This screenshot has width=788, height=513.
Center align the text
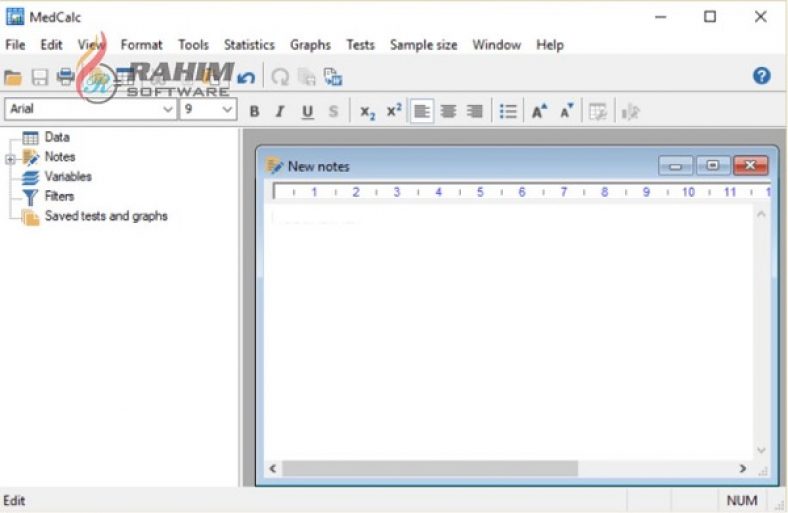point(448,111)
